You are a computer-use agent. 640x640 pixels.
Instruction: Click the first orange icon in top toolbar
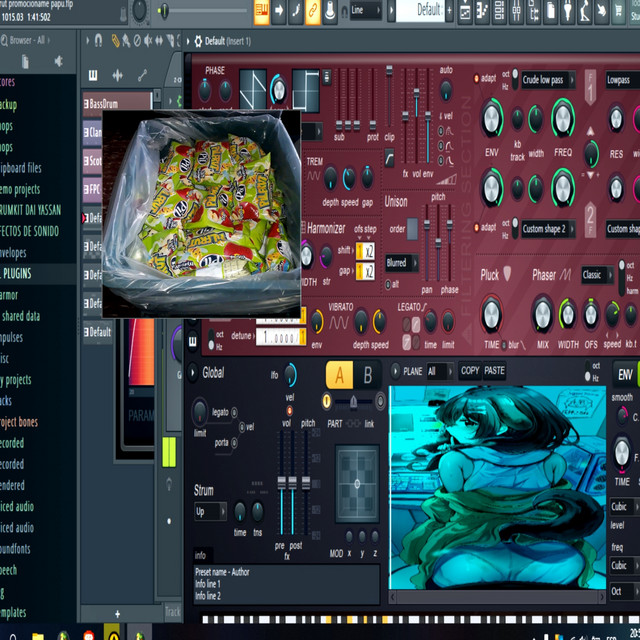coord(261,12)
